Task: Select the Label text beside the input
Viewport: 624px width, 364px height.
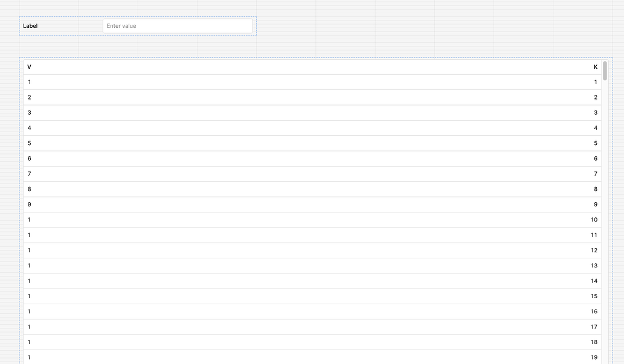Action: click(x=30, y=26)
